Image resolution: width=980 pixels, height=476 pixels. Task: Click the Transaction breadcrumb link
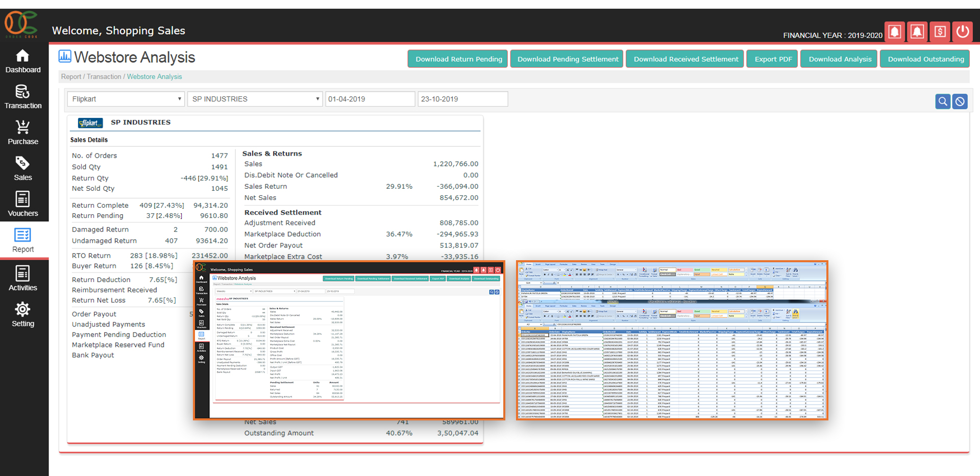click(x=104, y=77)
